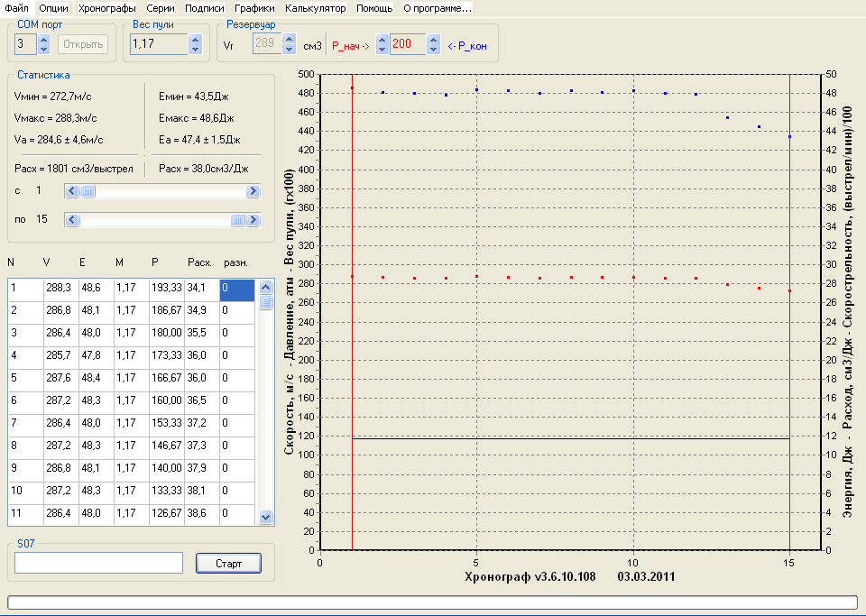
Task: Click left arrow of the 'по' range scrollbar
Action: 72,220
